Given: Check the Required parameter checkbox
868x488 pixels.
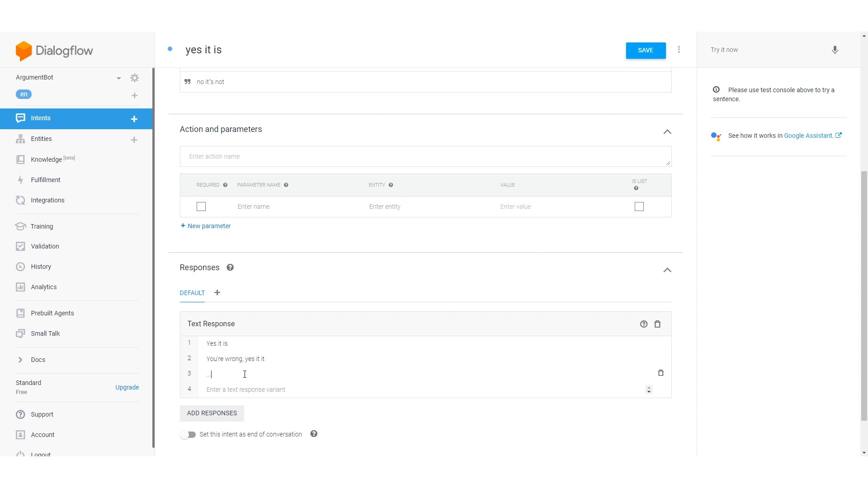Looking at the screenshot, I should 201,206.
